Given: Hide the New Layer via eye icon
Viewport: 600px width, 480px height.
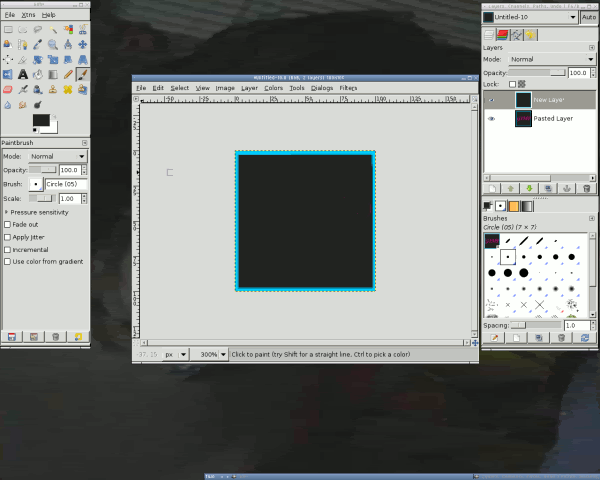Looking at the screenshot, I should pos(492,100).
